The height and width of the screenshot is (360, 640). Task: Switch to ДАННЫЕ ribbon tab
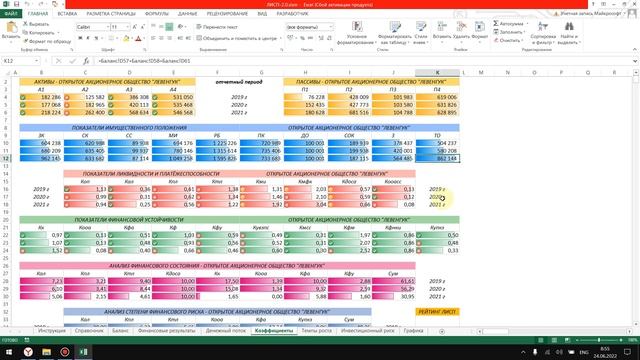[x=187, y=13]
